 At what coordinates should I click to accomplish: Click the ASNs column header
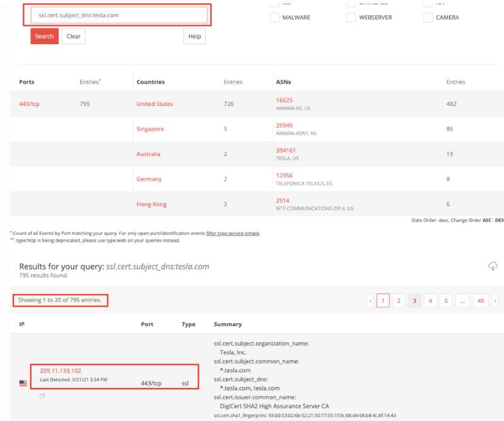point(283,82)
